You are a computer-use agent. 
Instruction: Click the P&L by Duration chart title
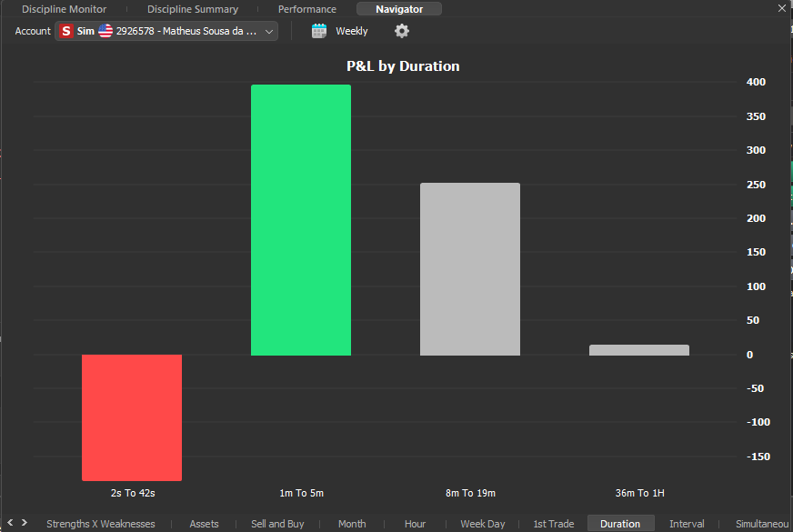(x=403, y=66)
